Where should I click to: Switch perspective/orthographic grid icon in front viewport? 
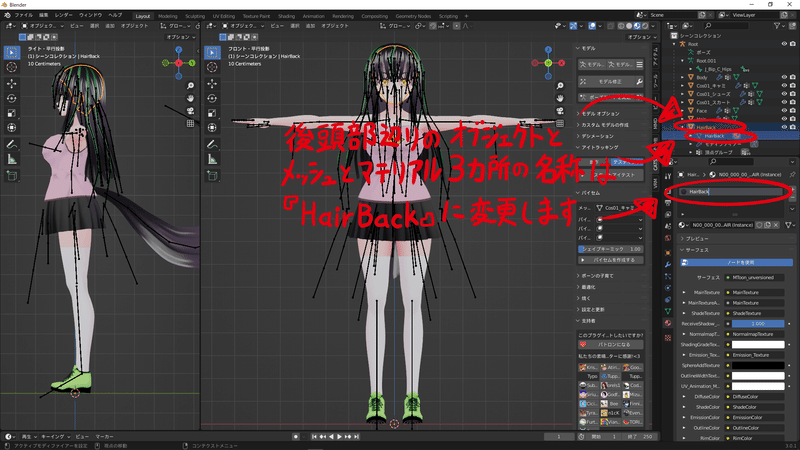(560, 123)
